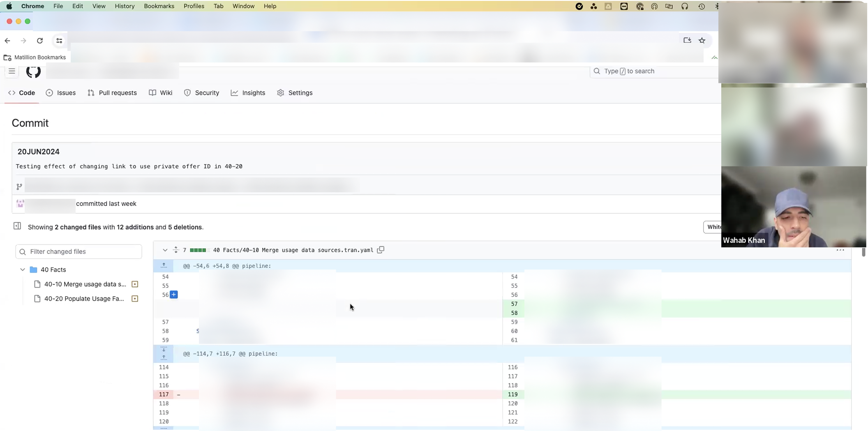The height and width of the screenshot is (431, 868).
Task: Click modified badge beside 40-20 Populate Usage file
Action: coord(135,299)
